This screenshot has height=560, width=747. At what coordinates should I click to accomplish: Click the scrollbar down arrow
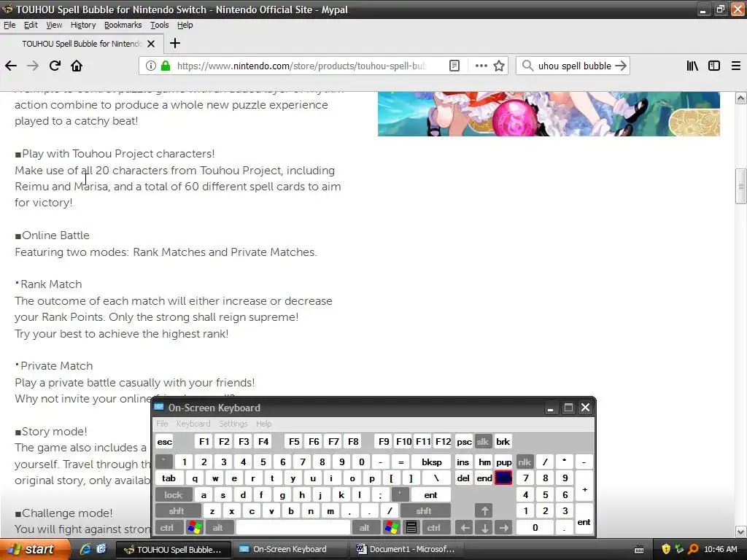point(740,532)
